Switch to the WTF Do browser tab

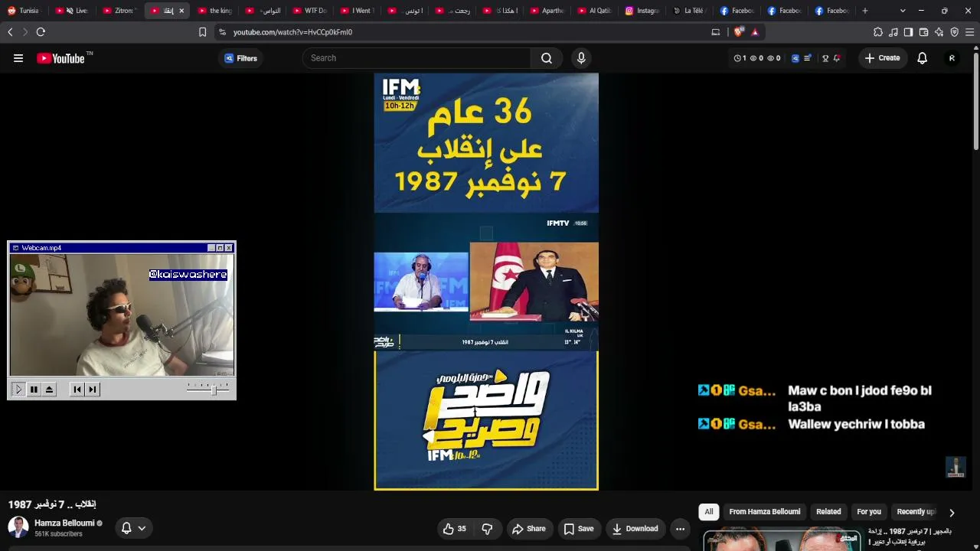310,11
